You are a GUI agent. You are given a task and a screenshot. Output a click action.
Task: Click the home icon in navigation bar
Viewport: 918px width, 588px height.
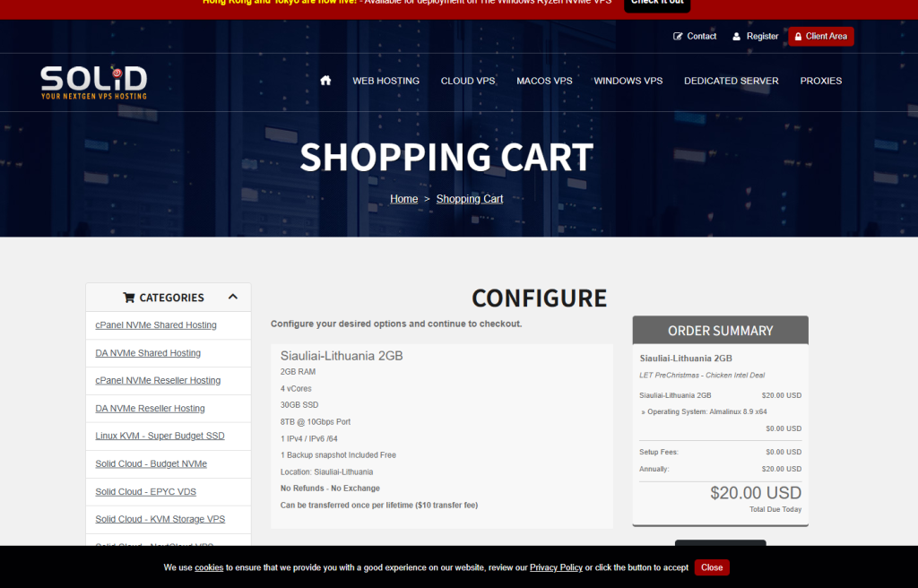325,81
